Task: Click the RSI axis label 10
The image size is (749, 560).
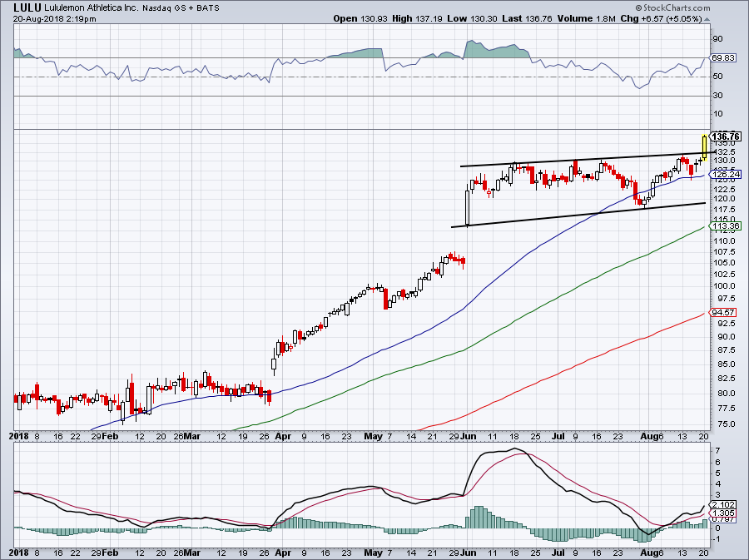Action: coord(717,114)
